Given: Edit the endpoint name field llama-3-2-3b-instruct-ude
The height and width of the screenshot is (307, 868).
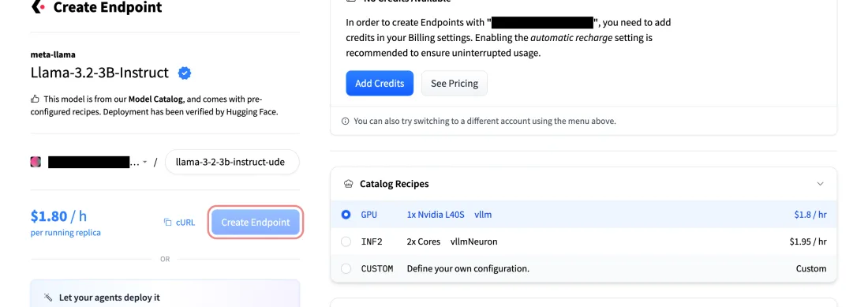Looking at the screenshot, I should tap(232, 162).
